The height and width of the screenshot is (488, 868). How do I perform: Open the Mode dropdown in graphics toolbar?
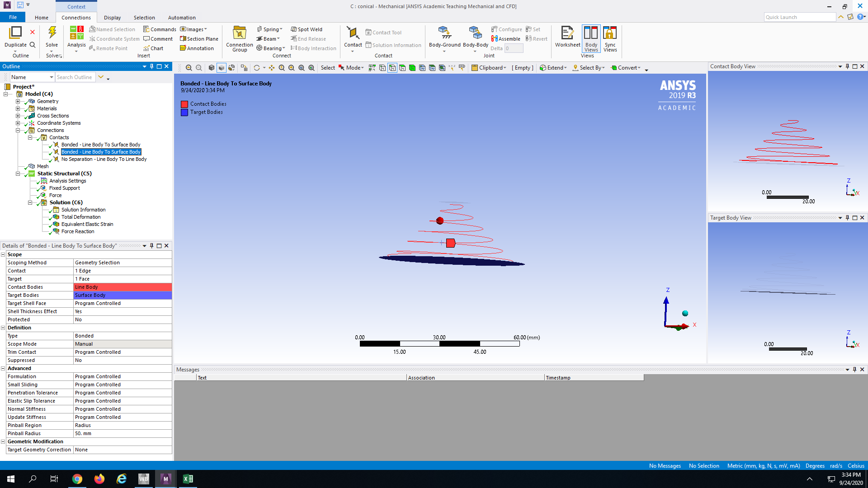(351, 68)
